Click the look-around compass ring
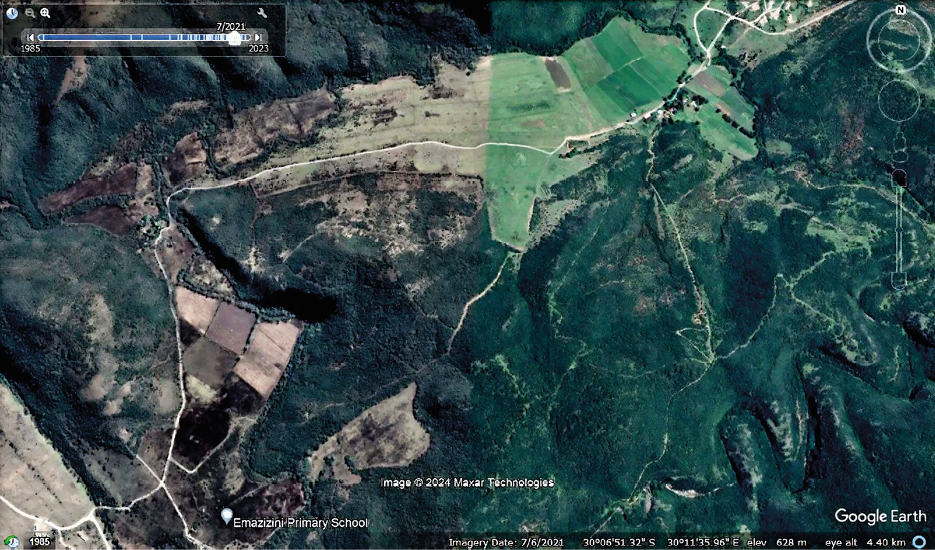Image resolution: width=935 pixels, height=550 pixels. point(899,41)
